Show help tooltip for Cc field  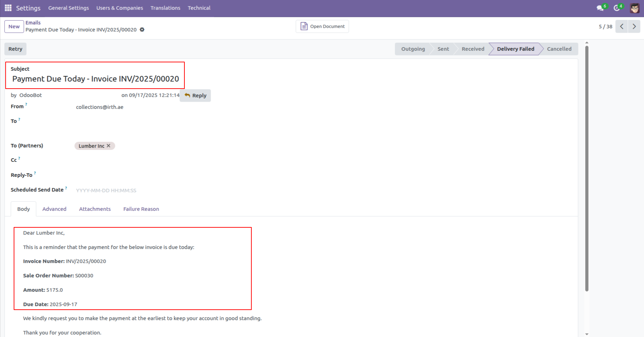(x=19, y=158)
